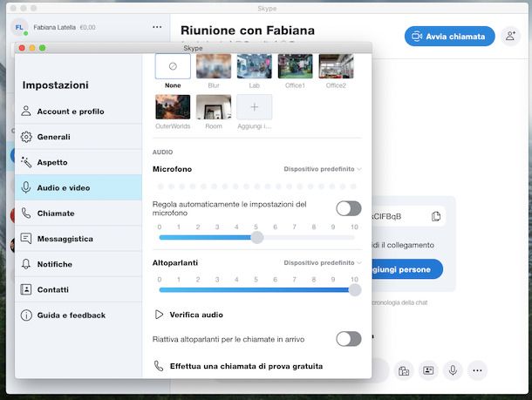532x400 pixels.
Task: Choose the Office1 background image
Action: click(295, 66)
